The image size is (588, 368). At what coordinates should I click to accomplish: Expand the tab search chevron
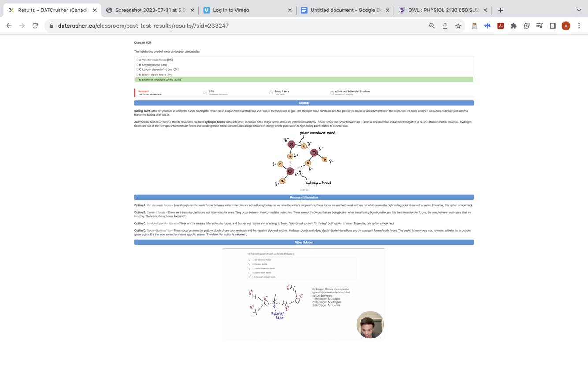(579, 10)
